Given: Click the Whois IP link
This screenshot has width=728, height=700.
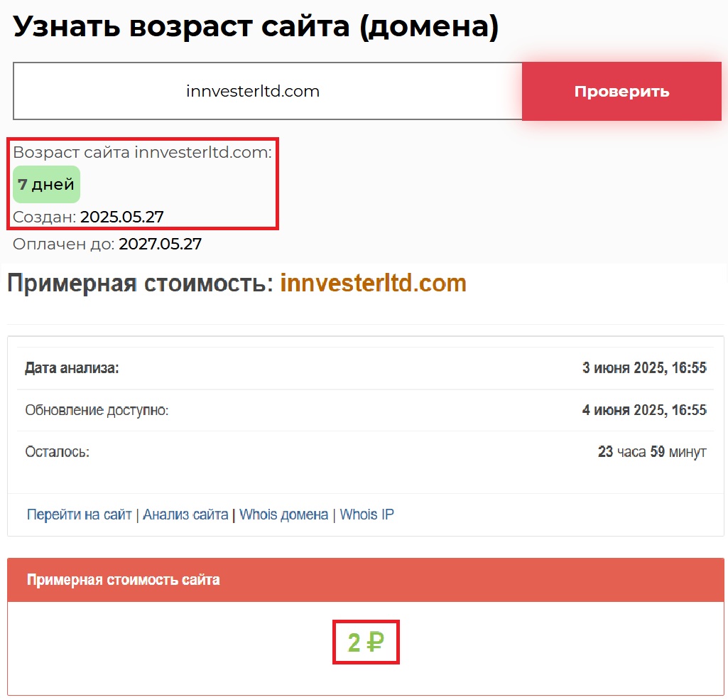Looking at the screenshot, I should coord(366,515).
